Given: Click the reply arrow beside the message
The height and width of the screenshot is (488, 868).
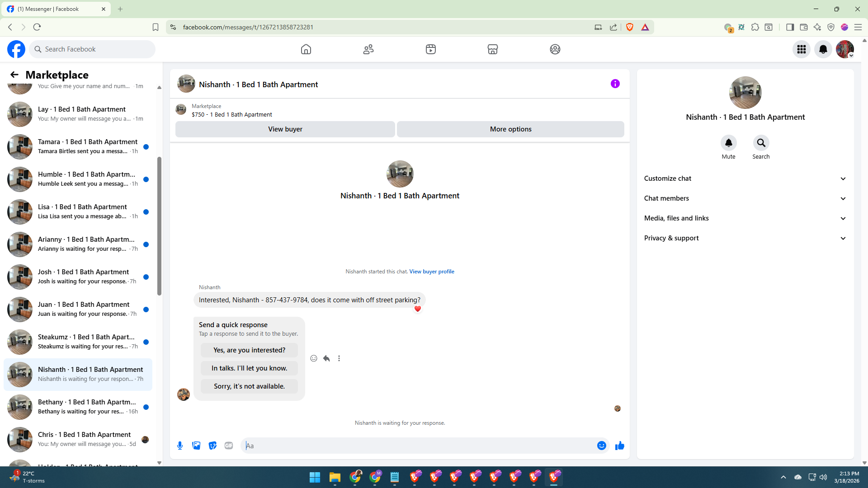Looking at the screenshot, I should point(326,358).
